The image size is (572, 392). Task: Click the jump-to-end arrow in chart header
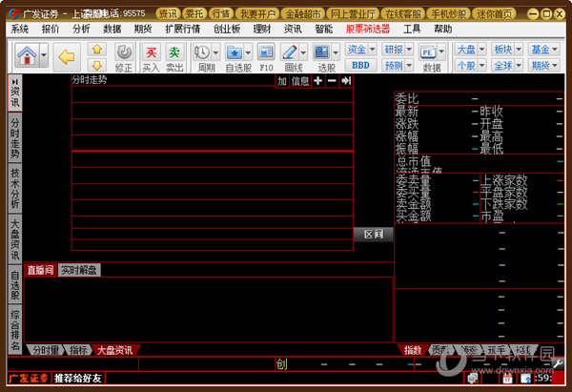pos(346,81)
